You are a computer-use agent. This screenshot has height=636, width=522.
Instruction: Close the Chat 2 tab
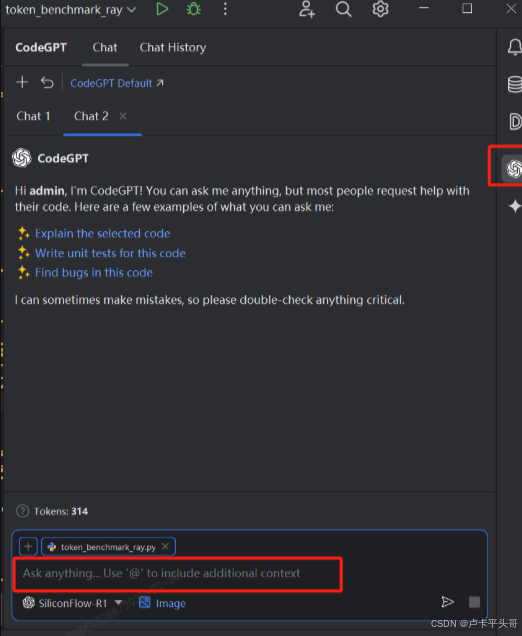pos(123,116)
